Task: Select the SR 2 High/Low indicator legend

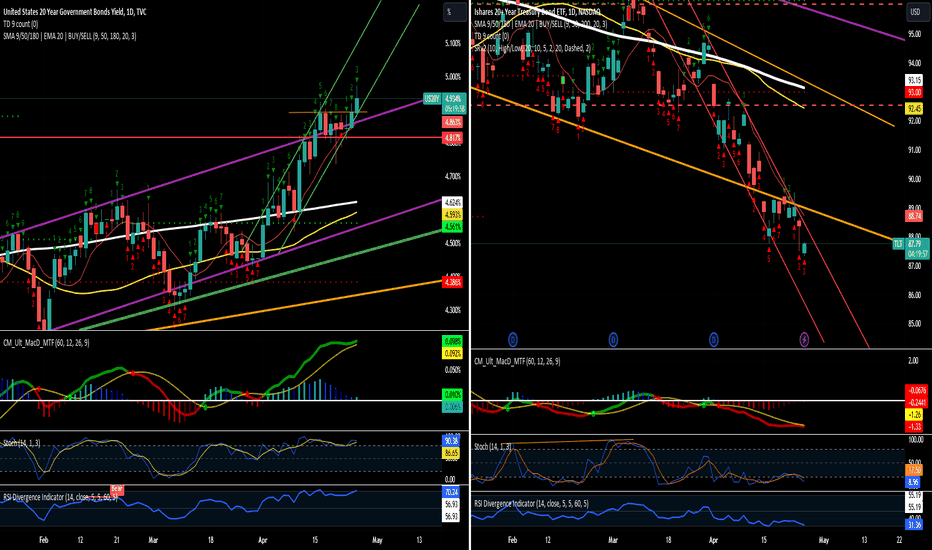Action: click(x=533, y=48)
